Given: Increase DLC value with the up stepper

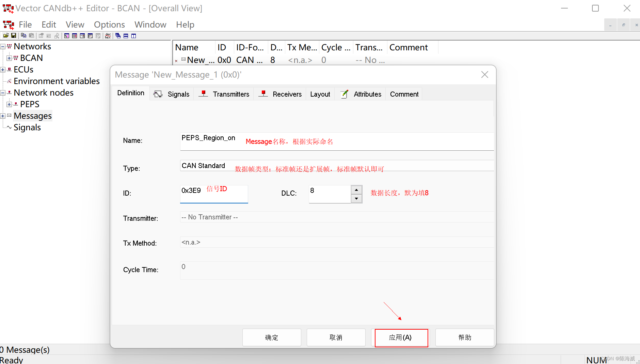Looking at the screenshot, I should tap(356, 190).
